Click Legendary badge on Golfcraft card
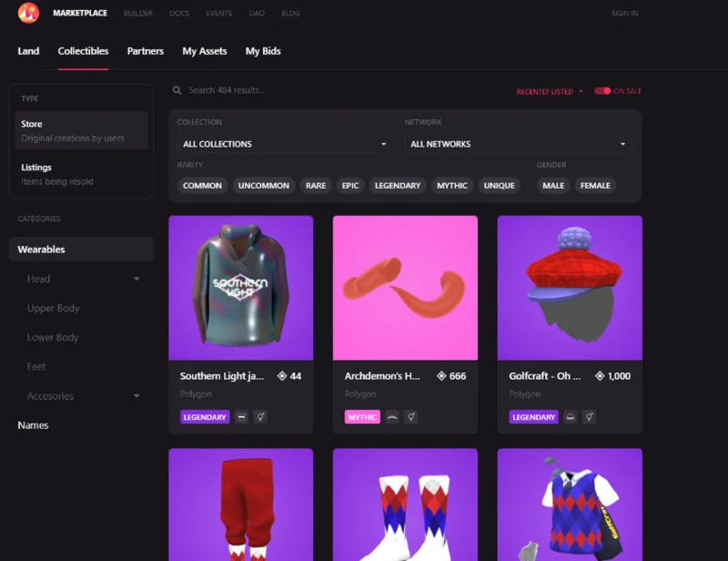This screenshot has width=728, height=561. click(533, 417)
